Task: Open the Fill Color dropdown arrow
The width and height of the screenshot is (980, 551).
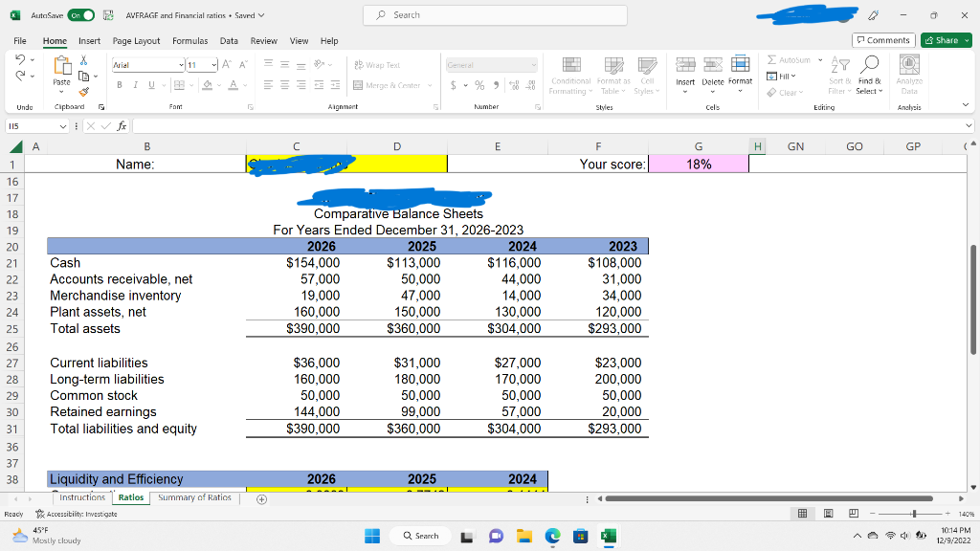Action: coord(217,85)
